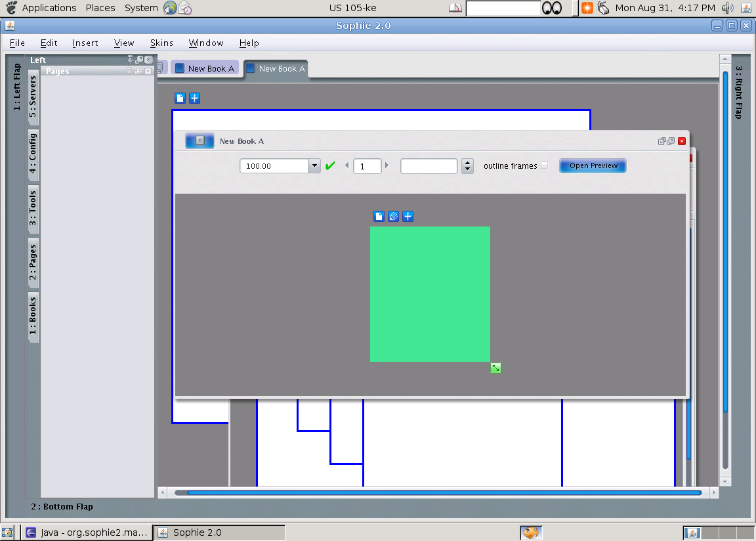Viewport: 756px width, 541px height.
Task: Go to the previous page with left arrow
Action: coord(346,165)
